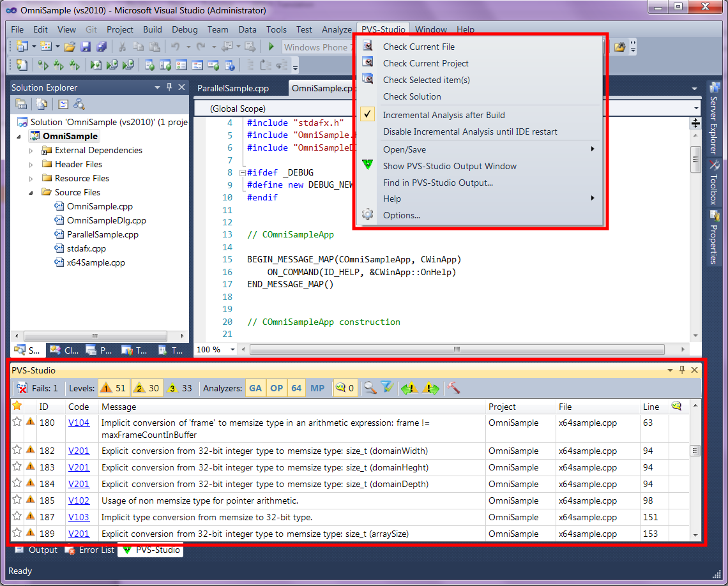
Task: Sort warnings by the Message column header
Action: [292, 407]
